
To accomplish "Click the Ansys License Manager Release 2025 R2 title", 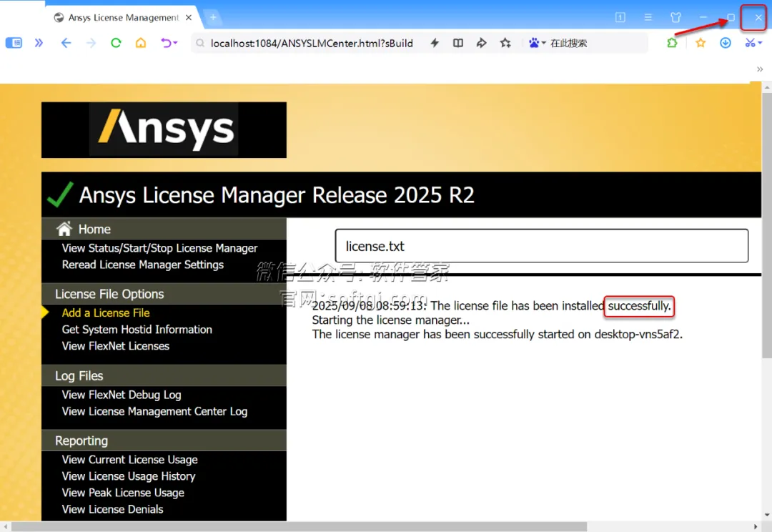I will tap(277, 195).
